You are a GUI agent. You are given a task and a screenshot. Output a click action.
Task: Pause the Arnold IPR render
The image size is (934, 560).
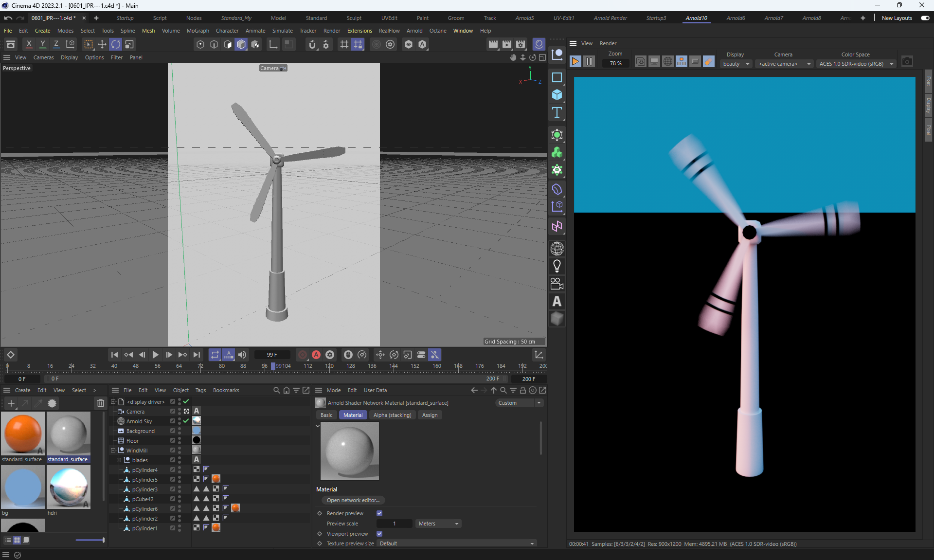[589, 62]
